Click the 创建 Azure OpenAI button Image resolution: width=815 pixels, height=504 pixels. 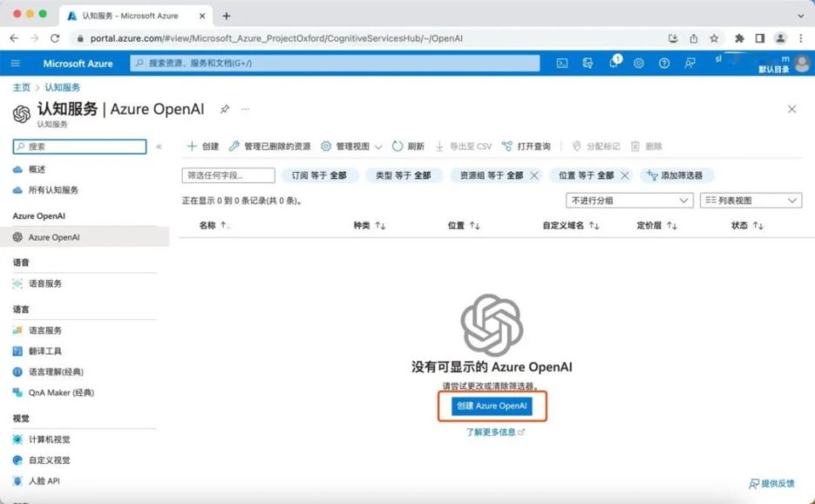pos(491,406)
